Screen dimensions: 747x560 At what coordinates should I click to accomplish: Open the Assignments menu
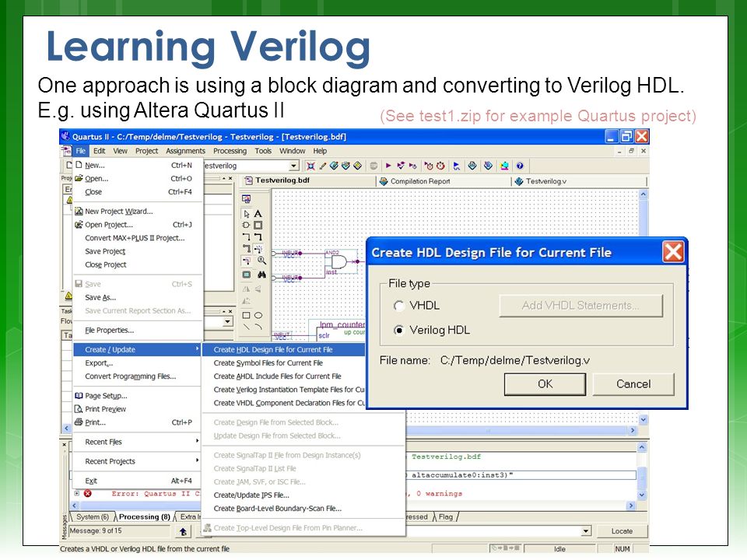[185, 151]
